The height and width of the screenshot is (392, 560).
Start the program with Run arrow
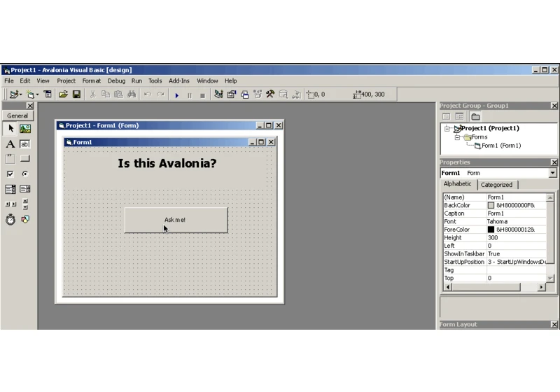(176, 95)
